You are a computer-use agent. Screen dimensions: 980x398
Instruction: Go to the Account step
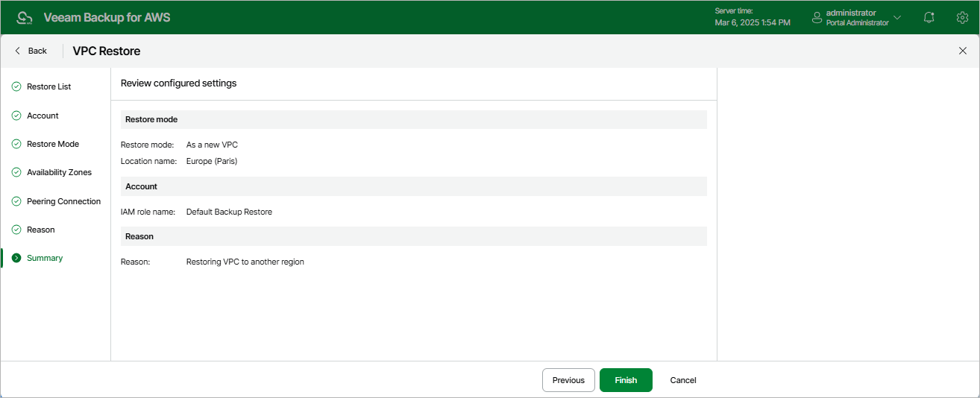(43, 116)
